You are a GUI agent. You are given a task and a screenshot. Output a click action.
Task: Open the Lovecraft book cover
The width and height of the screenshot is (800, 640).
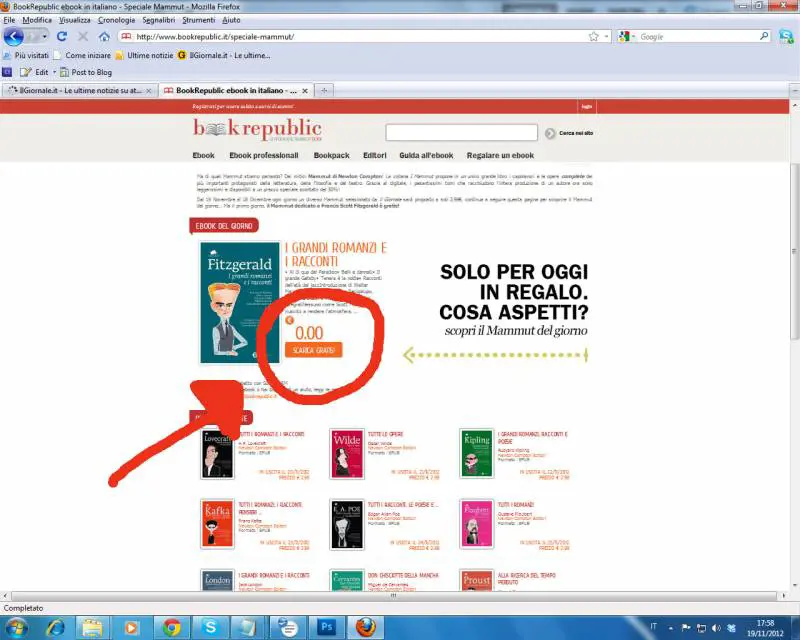coord(217,454)
